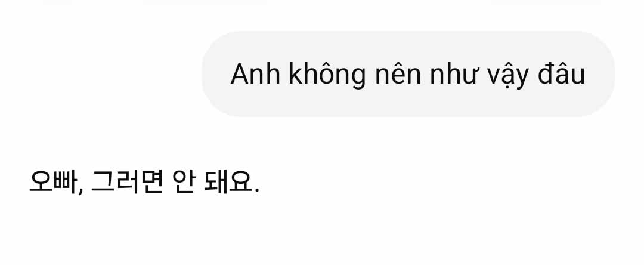Tap the gray rounded user message bubble
644x265 pixels.
[x=408, y=74]
